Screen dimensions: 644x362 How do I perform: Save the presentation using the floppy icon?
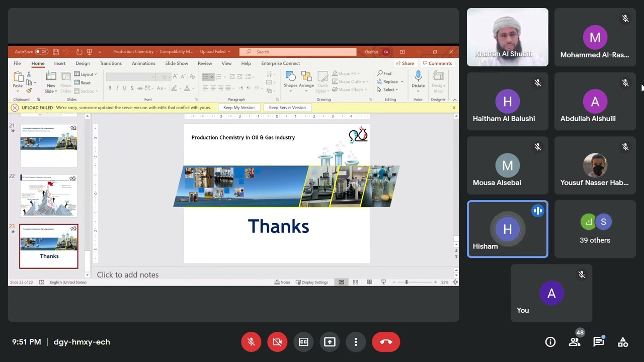pos(56,52)
